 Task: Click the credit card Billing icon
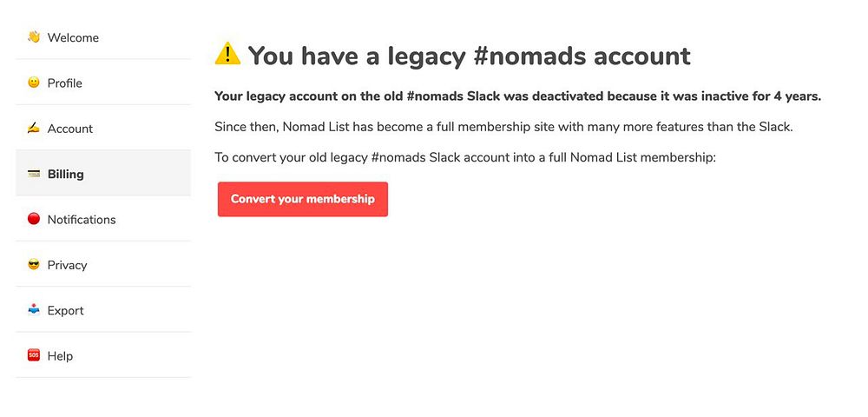click(x=34, y=174)
